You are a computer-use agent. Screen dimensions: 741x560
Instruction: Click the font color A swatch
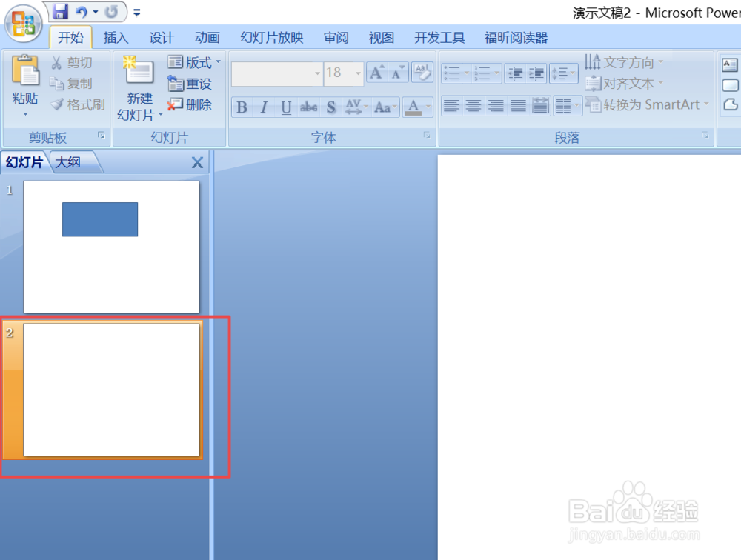pos(413,107)
